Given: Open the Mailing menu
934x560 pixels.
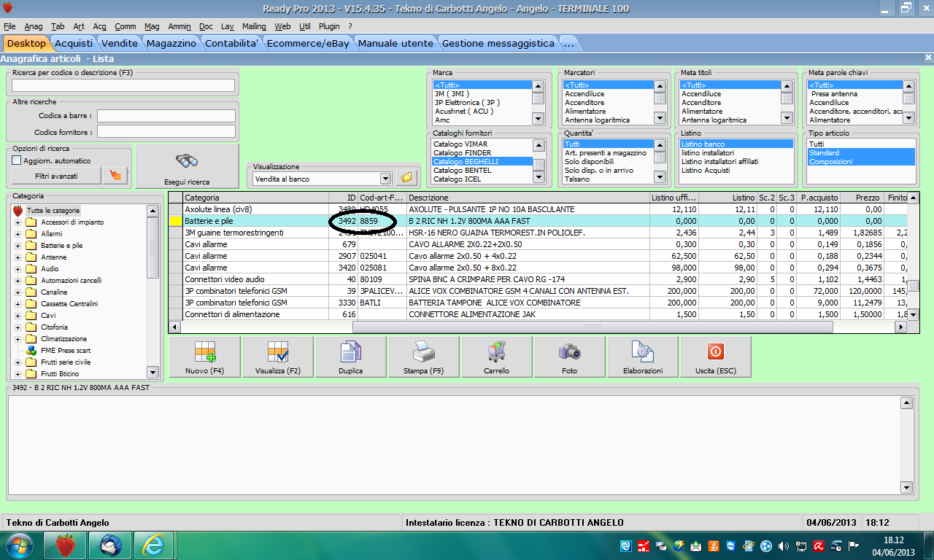Looking at the screenshot, I should coord(254,26).
